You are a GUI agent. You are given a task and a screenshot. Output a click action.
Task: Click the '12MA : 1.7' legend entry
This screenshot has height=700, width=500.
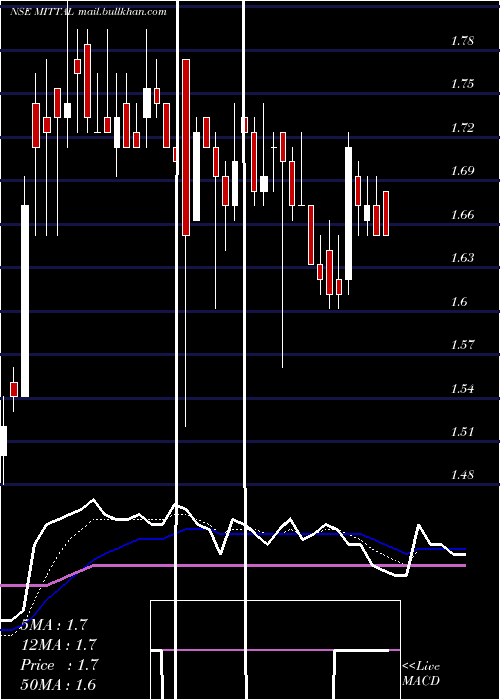[58, 645]
